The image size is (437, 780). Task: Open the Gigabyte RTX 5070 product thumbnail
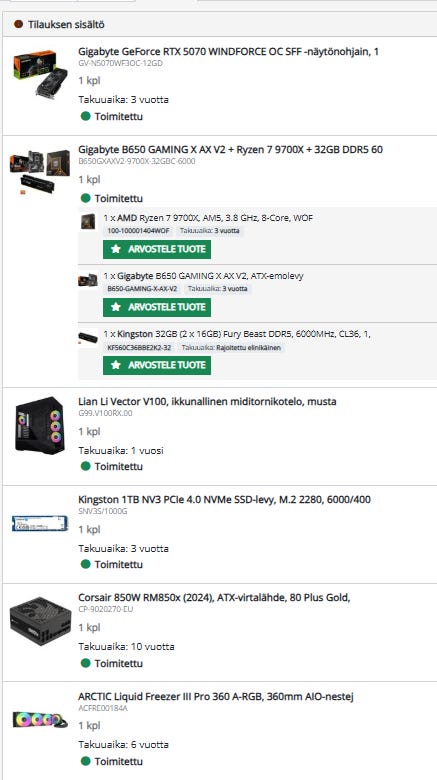[x=41, y=74]
